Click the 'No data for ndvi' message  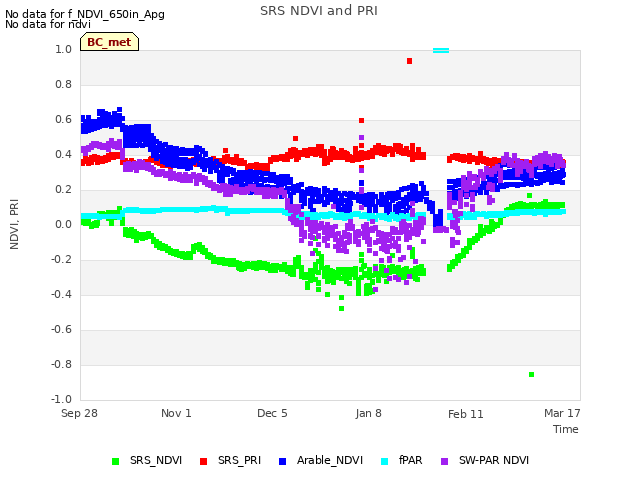click(48, 24)
